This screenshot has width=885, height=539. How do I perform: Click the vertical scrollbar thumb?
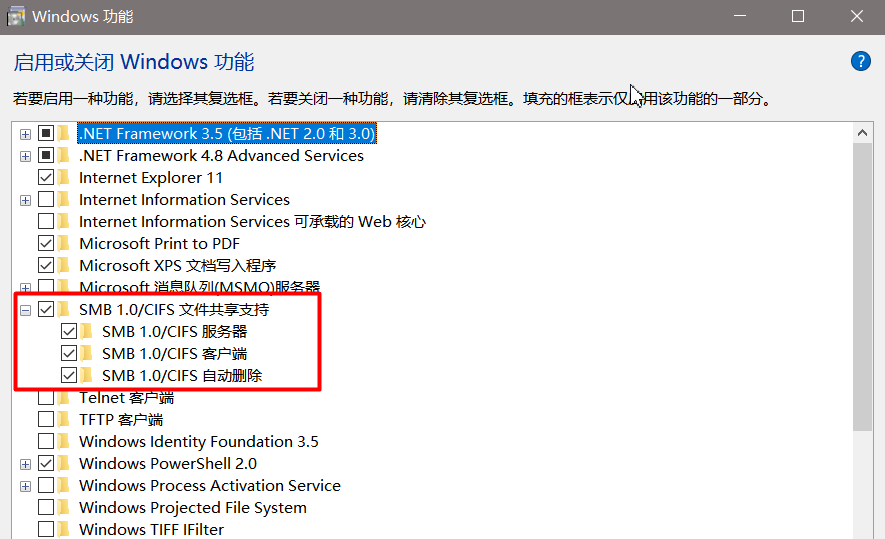tap(862, 287)
